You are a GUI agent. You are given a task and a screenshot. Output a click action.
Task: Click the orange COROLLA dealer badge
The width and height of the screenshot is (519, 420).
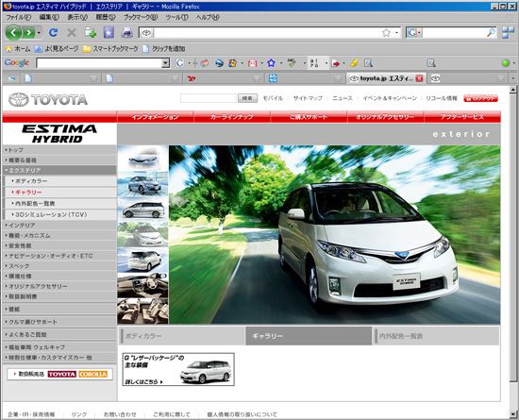click(x=92, y=374)
